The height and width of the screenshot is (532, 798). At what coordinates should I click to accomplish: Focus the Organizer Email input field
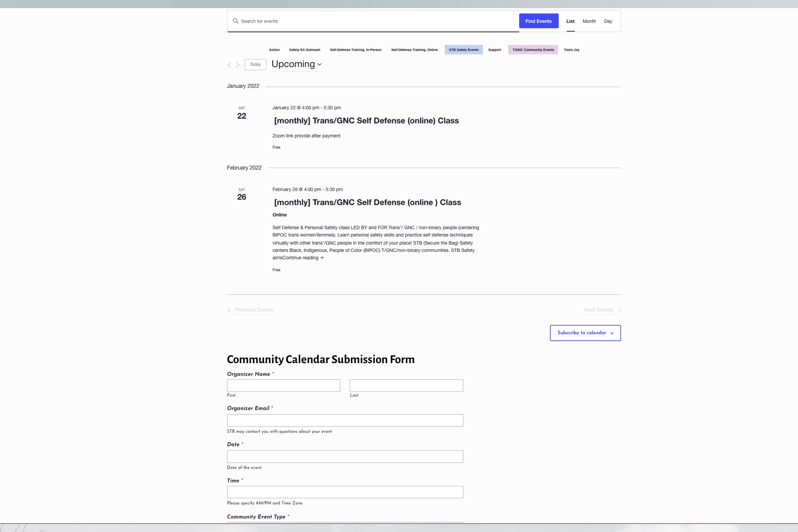[345, 420]
